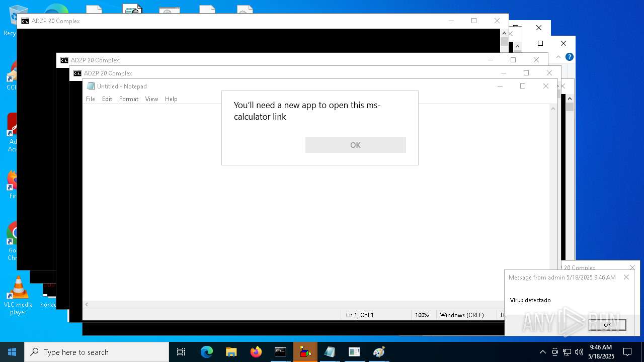Open VLC media player desktop shortcut

[18, 296]
